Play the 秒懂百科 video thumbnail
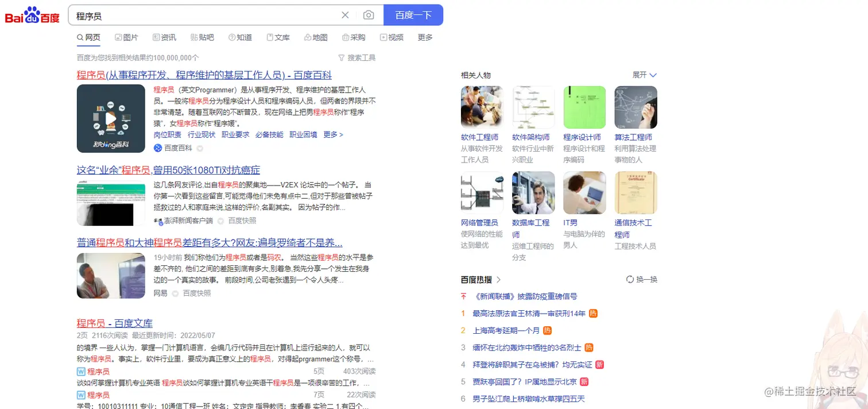Image resolution: width=868 pixels, height=409 pixels. pyautogui.click(x=111, y=118)
